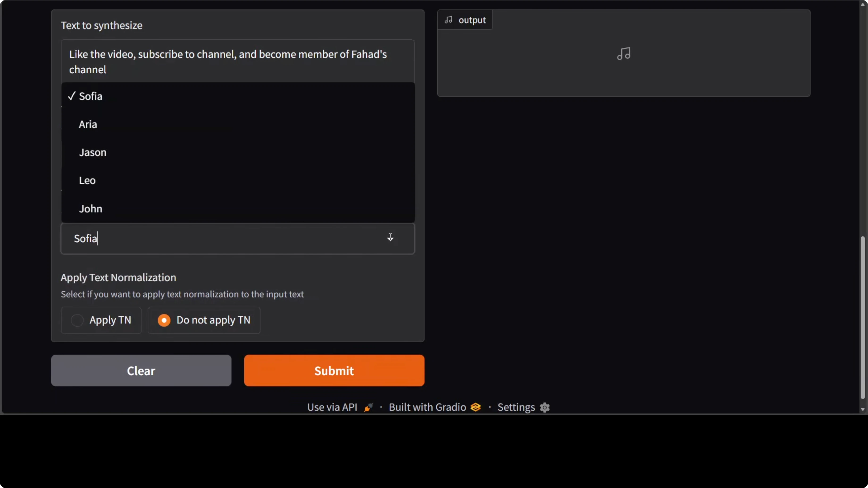Viewport: 868px width, 488px height.
Task: Select Sofia entry in the open list
Action: [x=91, y=96]
